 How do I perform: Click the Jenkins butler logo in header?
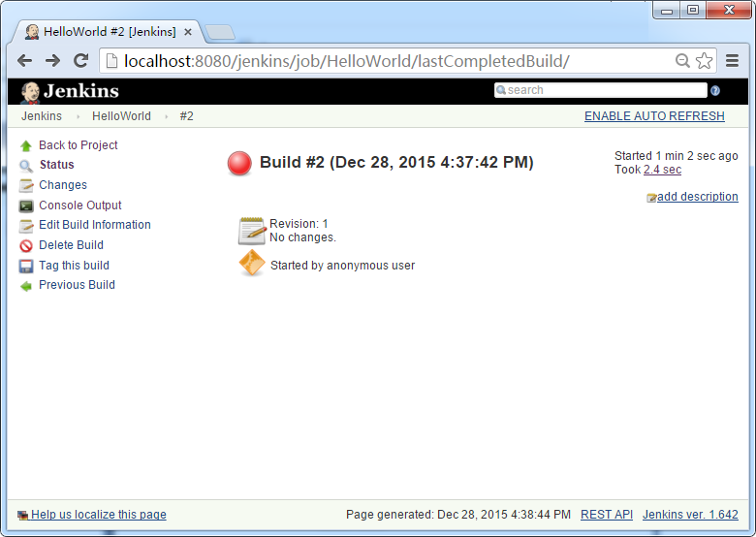tap(30, 92)
